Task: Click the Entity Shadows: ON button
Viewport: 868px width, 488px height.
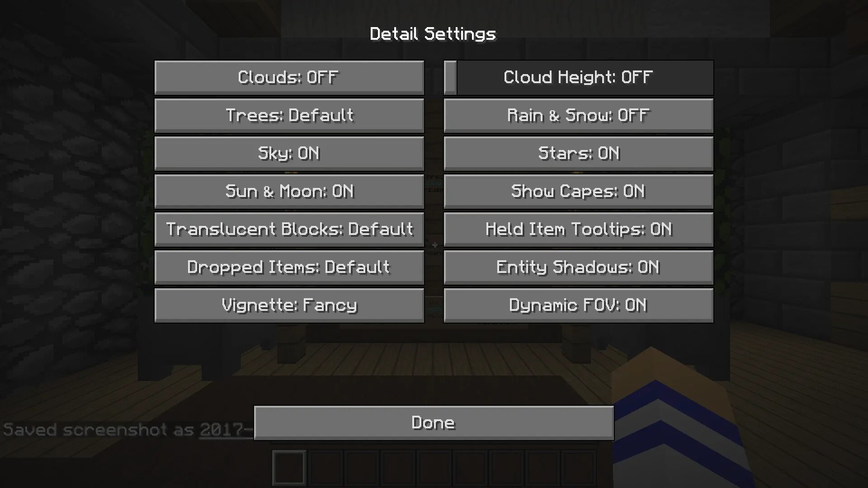Action: pos(578,267)
